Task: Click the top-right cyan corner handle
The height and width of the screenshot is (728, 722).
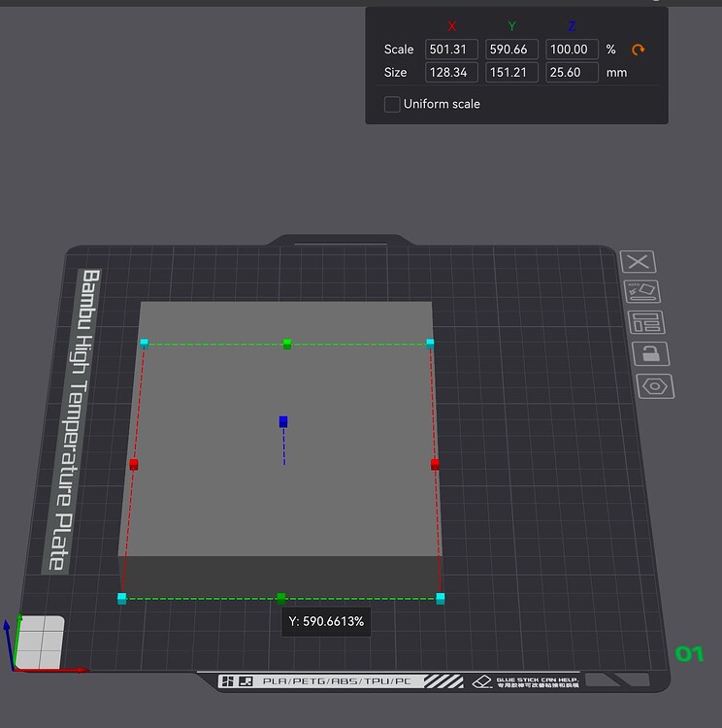Action: pyautogui.click(x=430, y=344)
